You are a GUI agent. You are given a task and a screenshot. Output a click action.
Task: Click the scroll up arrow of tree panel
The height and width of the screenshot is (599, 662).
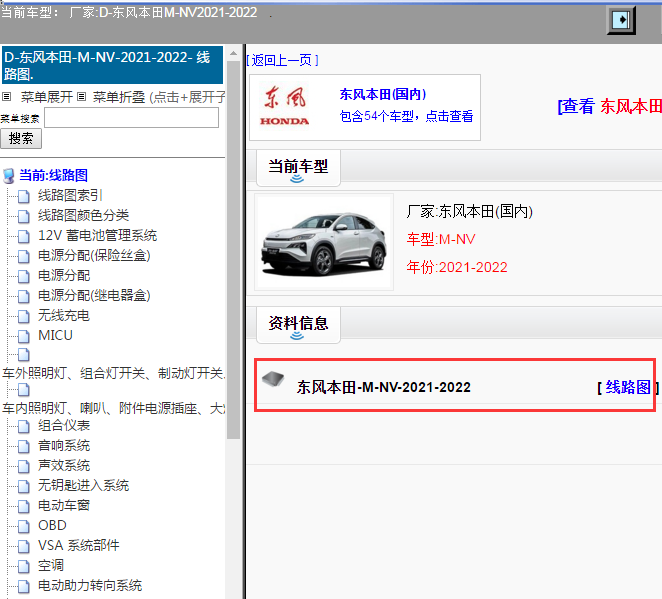click(x=233, y=53)
